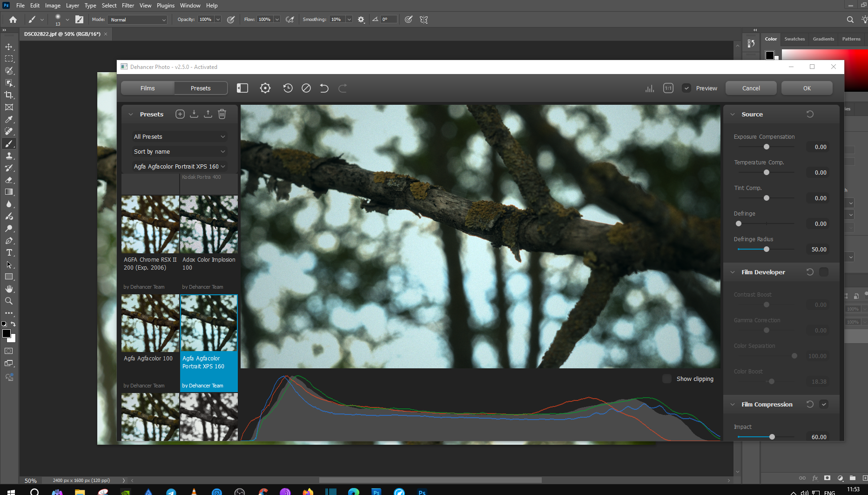Image resolution: width=868 pixels, height=495 pixels.
Task: Open the Sort by name dropdown
Action: 179,151
